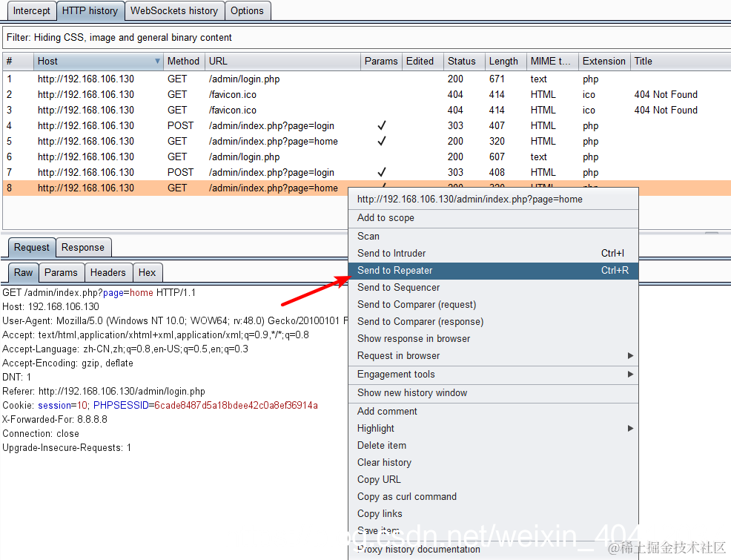
Task: Sort by the Extension column header
Action: [604, 61]
